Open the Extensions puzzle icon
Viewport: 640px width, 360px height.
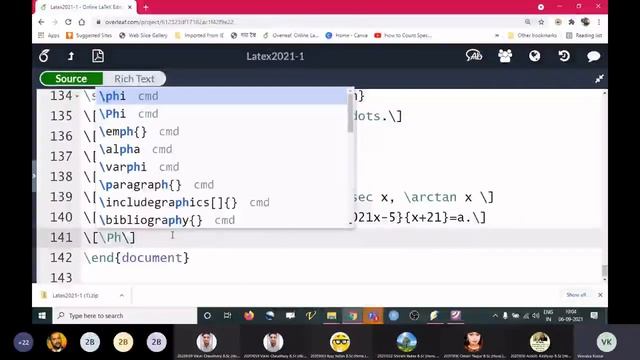[x=571, y=22]
